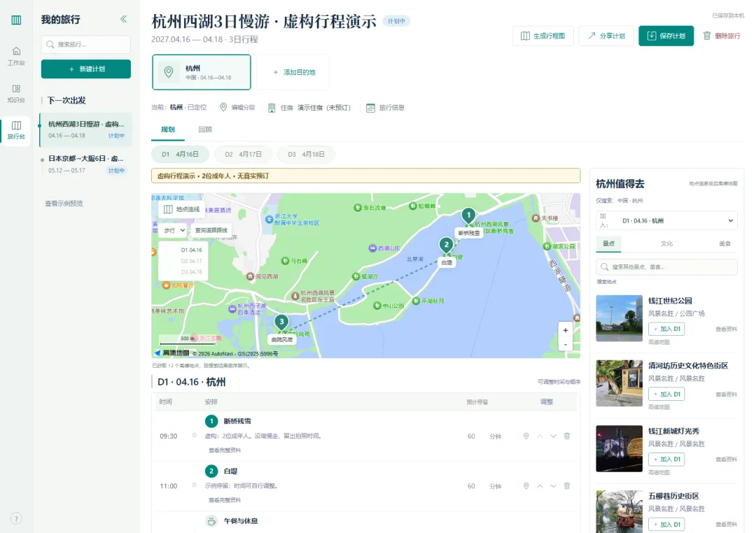Switch to the 景点 category tab
Viewport: 756px width, 533px height.
coord(608,244)
